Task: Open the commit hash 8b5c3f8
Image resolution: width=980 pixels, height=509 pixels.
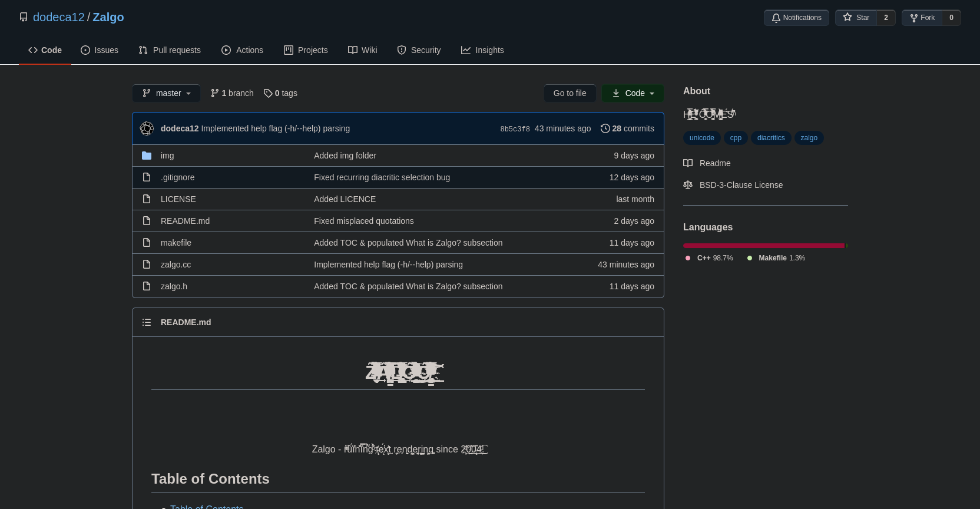Action: tap(515, 129)
